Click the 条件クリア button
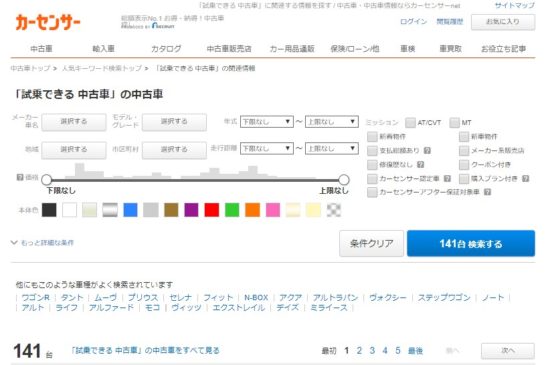 371,243
